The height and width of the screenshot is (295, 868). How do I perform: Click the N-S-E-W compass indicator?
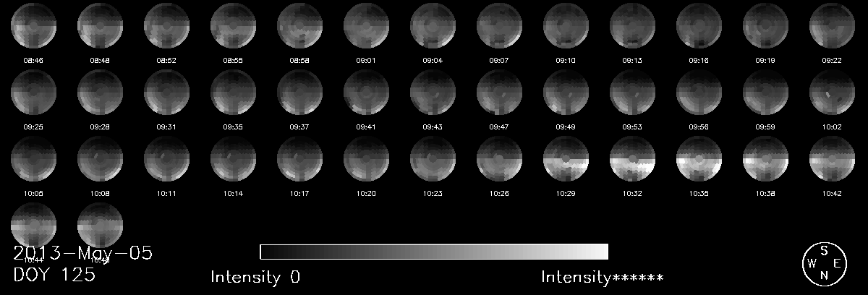click(x=824, y=262)
